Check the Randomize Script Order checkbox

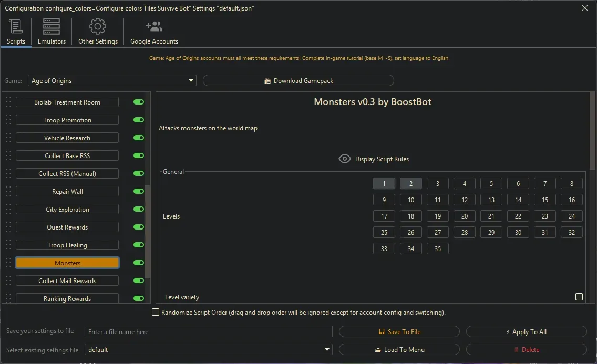[156, 312]
